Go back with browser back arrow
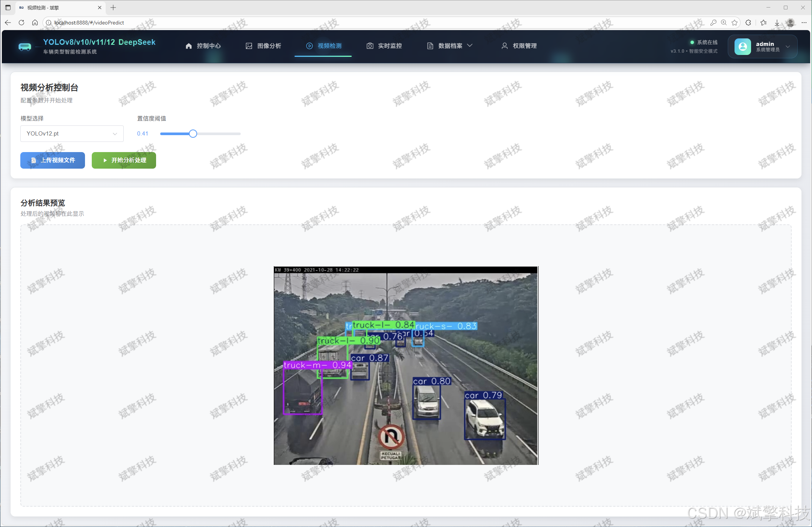 (8, 23)
